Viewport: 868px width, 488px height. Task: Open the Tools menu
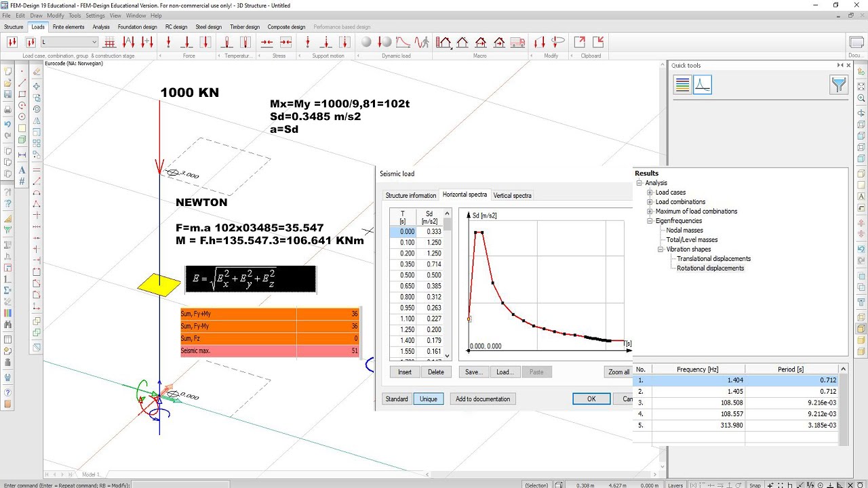coord(75,16)
